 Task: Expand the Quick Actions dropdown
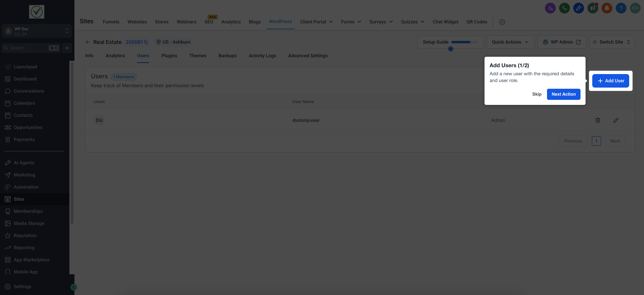(x=510, y=42)
